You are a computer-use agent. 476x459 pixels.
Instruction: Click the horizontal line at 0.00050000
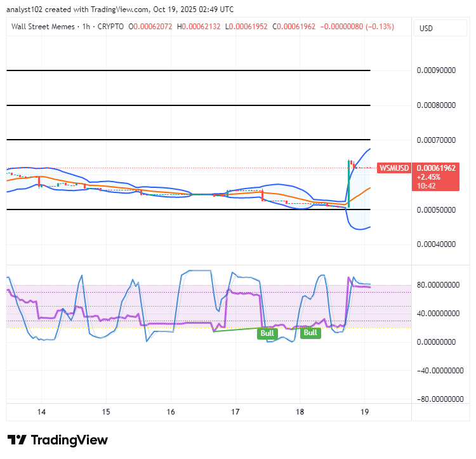pyautogui.click(x=188, y=210)
